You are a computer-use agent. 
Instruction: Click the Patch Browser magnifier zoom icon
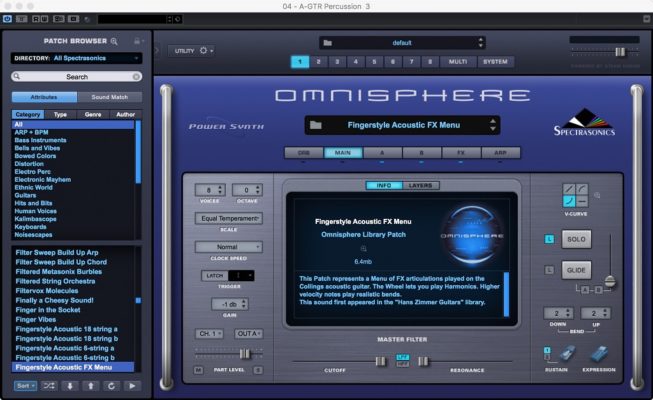click(114, 41)
